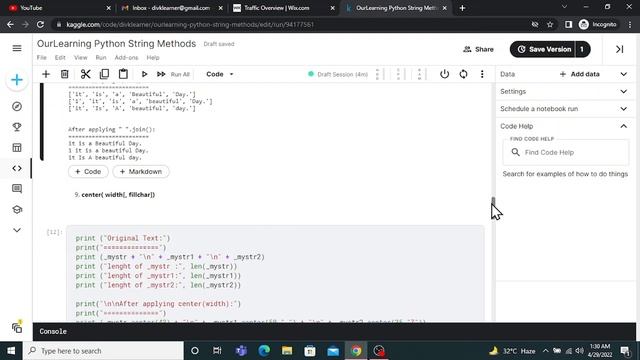Click the Windows taskbar search box
The height and width of the screenshot is (360, 640).
(x=103, y=351)
